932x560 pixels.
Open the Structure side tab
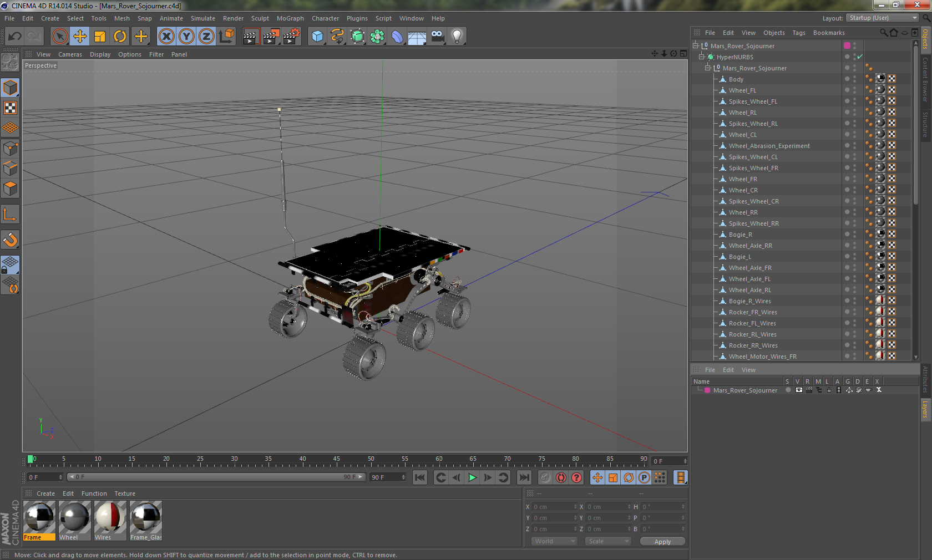coord(925,124)
